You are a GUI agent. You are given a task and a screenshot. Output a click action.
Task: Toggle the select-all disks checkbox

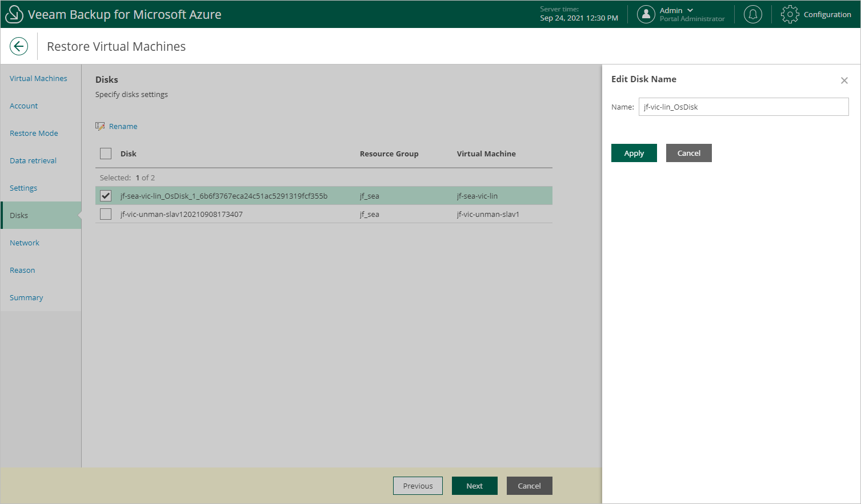[106, 154]
